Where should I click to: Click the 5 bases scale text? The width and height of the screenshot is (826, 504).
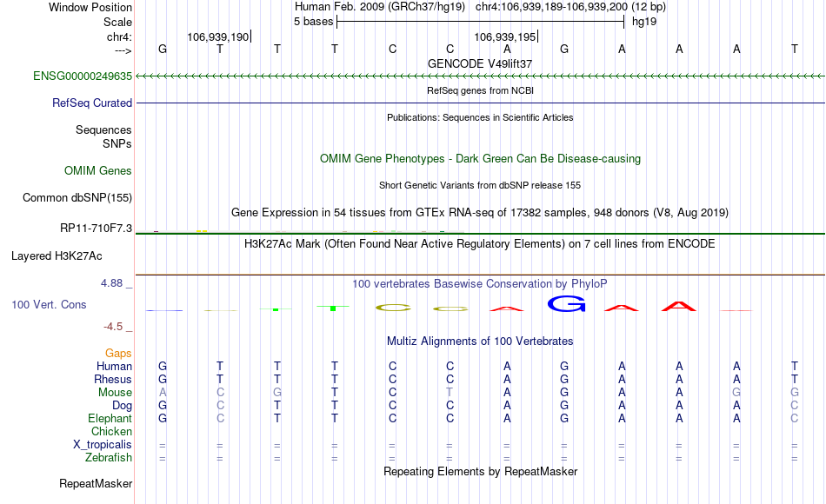(x=313, y=22)
